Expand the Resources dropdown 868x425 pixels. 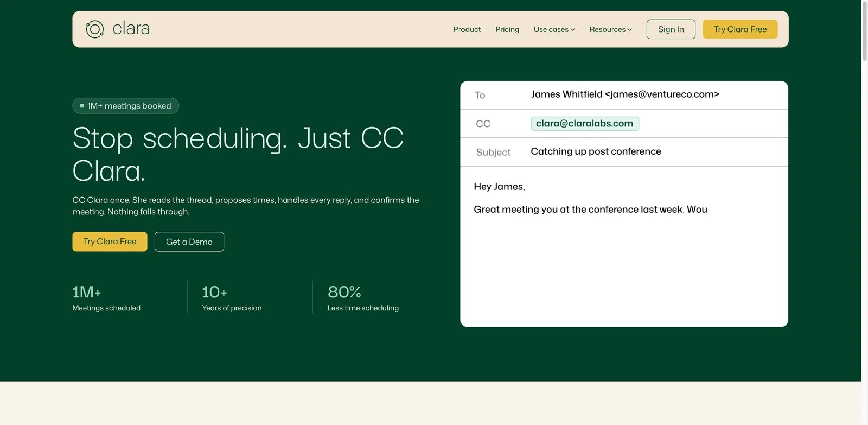[x=611, y=29]
